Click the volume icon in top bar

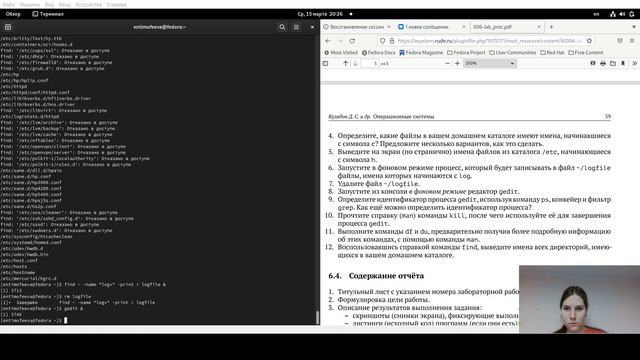point(622,14)
